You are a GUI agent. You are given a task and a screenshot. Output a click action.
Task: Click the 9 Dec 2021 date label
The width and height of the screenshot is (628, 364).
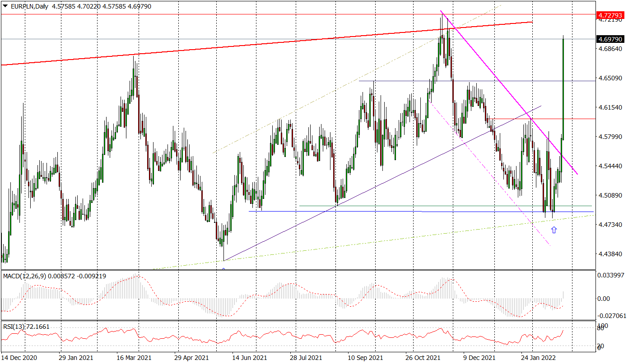pos(479,358)
